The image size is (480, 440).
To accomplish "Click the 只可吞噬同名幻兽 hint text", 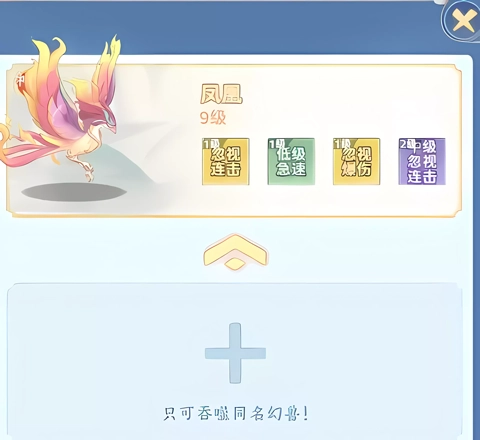I will (235, 414).
